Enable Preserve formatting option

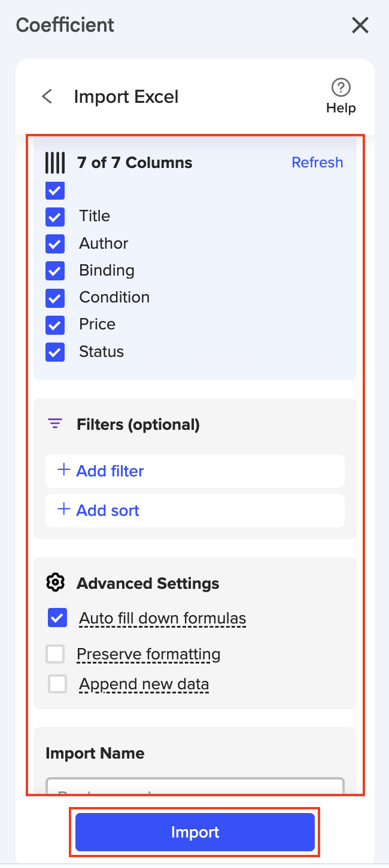click(56, 655)
